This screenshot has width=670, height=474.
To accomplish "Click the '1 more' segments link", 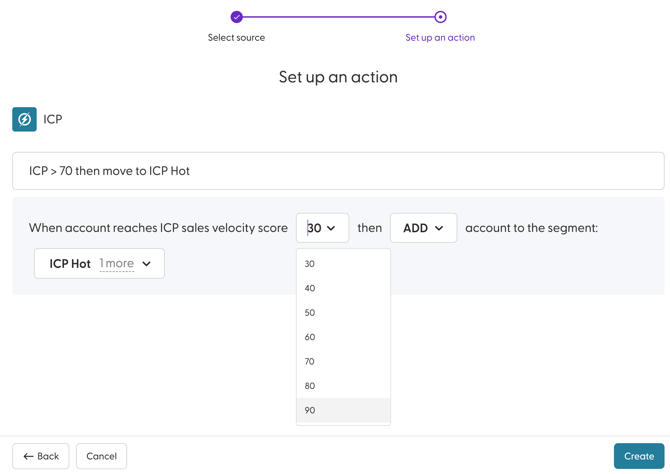I will (x=116, y=264).
